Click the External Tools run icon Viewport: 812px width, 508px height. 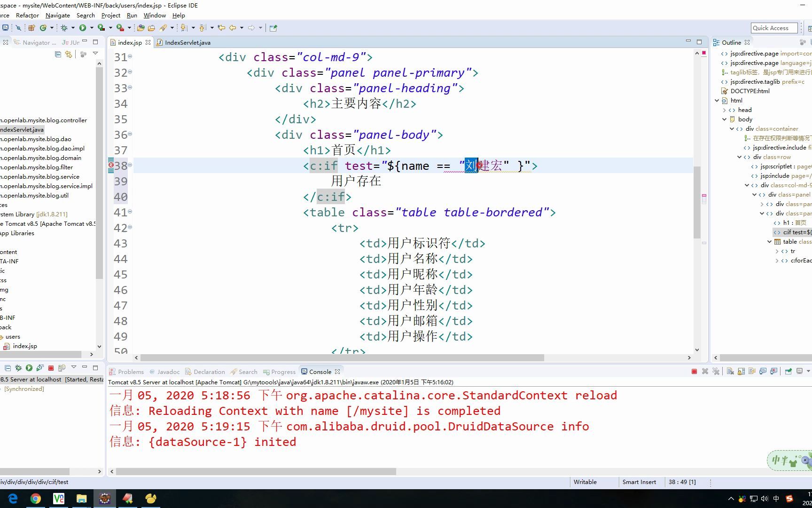click(x=120, y=28)
